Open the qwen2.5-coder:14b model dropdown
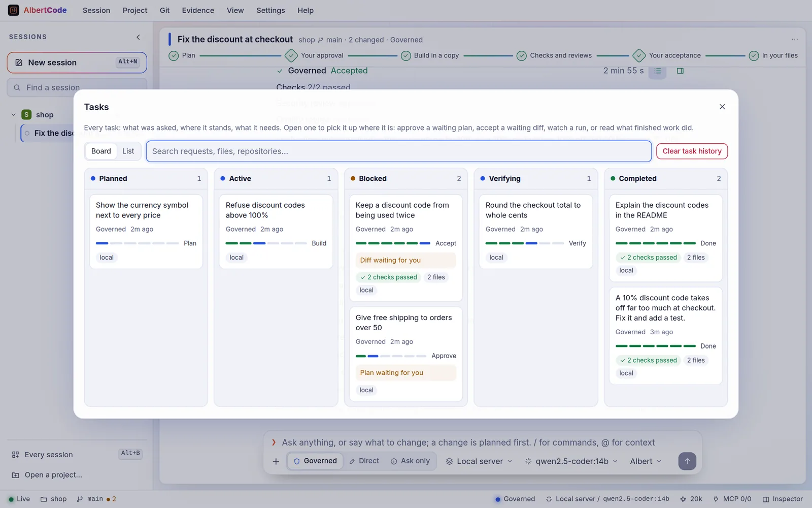Screen dimensions: 812x508 (x=571, y=461)
